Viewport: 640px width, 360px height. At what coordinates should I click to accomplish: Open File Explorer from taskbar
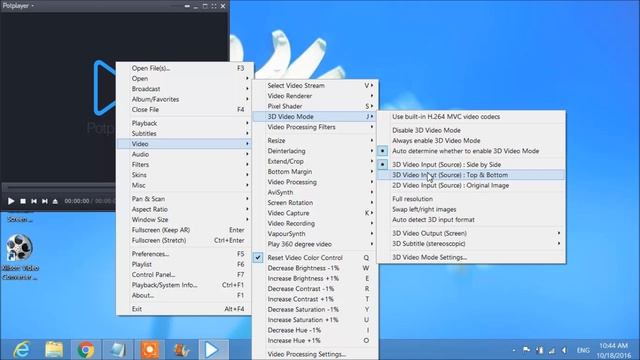(54, 350)
